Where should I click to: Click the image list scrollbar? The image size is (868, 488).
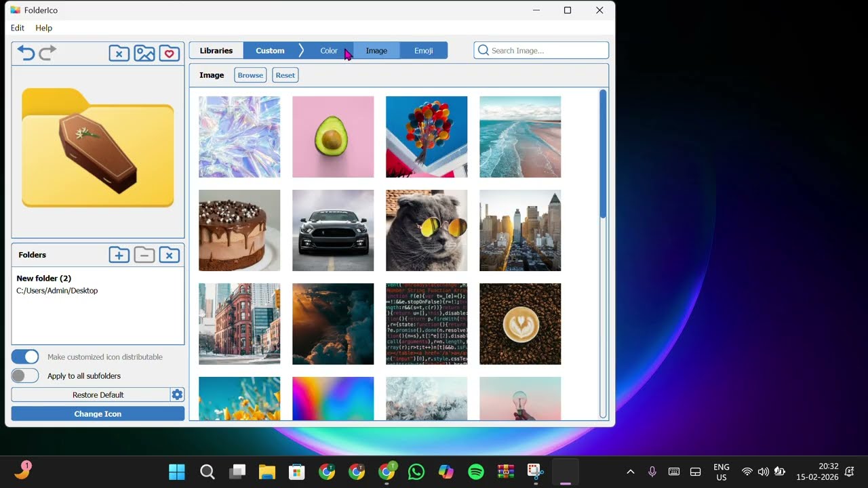(x=603, y=155)
